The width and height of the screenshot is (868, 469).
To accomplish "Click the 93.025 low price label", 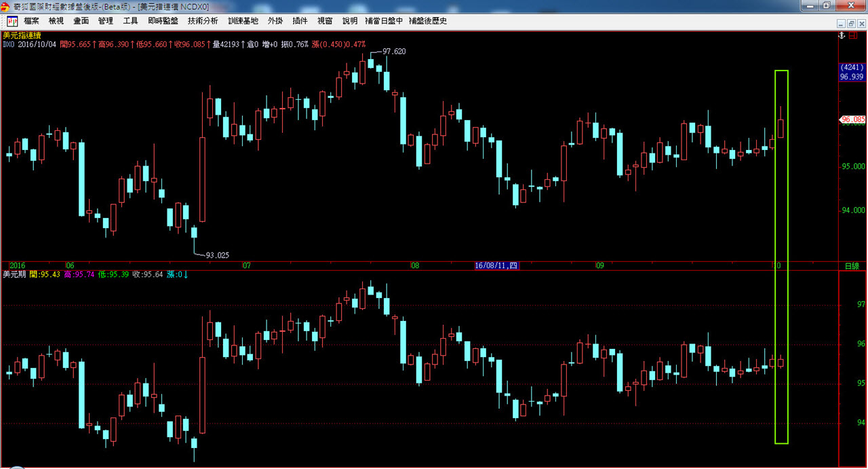I will coord(217,255).
